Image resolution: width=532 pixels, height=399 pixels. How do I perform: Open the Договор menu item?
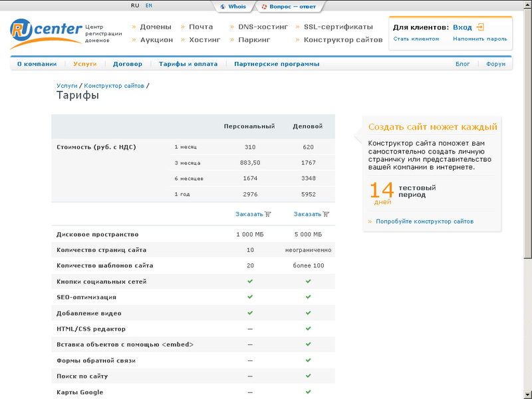click(x=128, y=64)
